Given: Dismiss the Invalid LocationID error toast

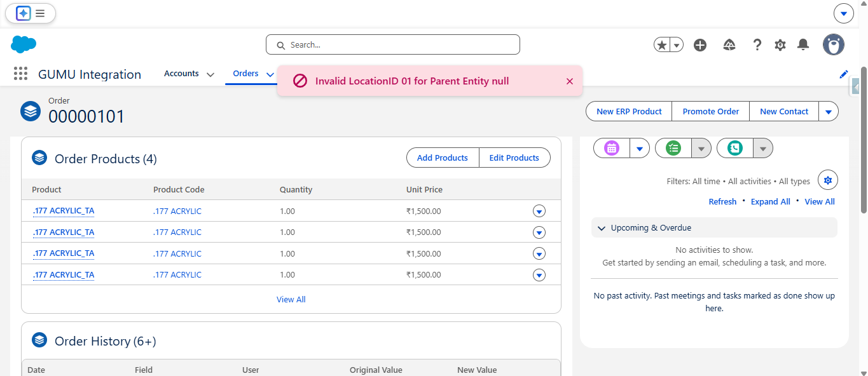Looking at the screenshot, I should click(569, 81).
